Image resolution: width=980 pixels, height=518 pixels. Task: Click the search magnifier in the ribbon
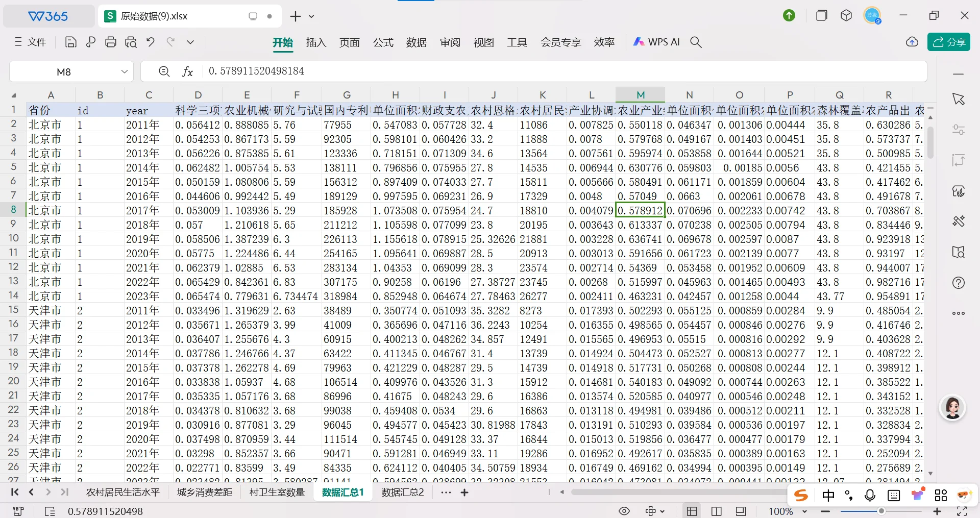pos(696,42)
